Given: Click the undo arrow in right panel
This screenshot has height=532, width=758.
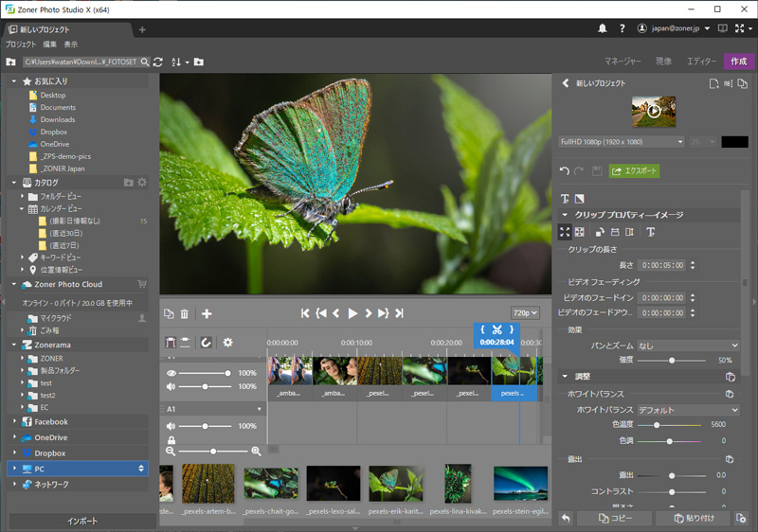Looking at the screenshot, I should point(565,171).
